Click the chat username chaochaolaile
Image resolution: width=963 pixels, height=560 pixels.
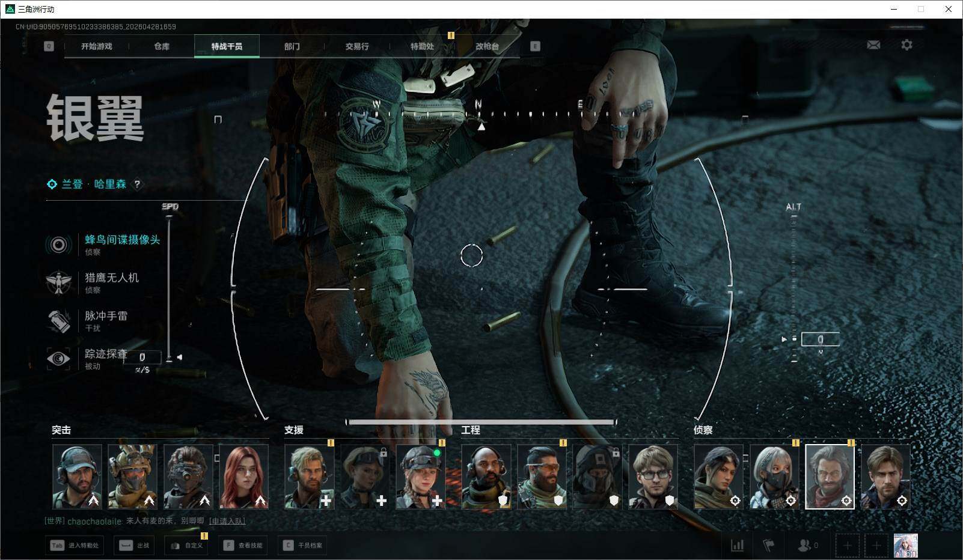[x=94, y=521]
